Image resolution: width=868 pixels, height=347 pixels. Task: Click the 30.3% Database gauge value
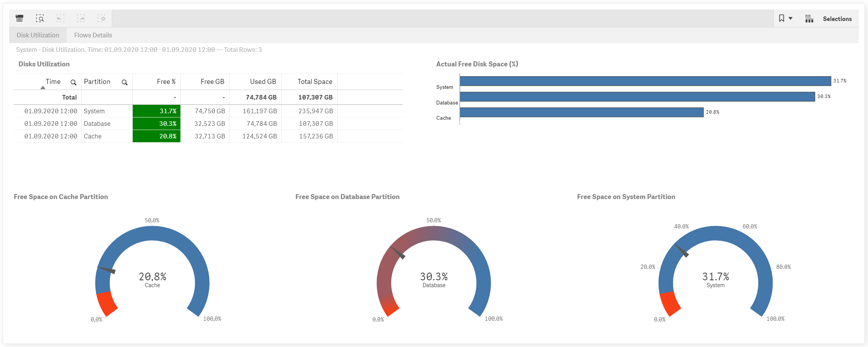434,276
